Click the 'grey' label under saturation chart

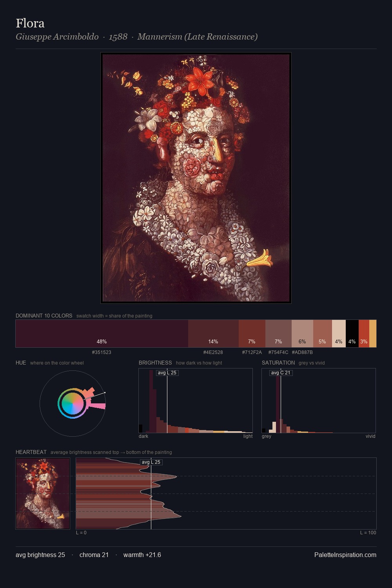(267, 436)
